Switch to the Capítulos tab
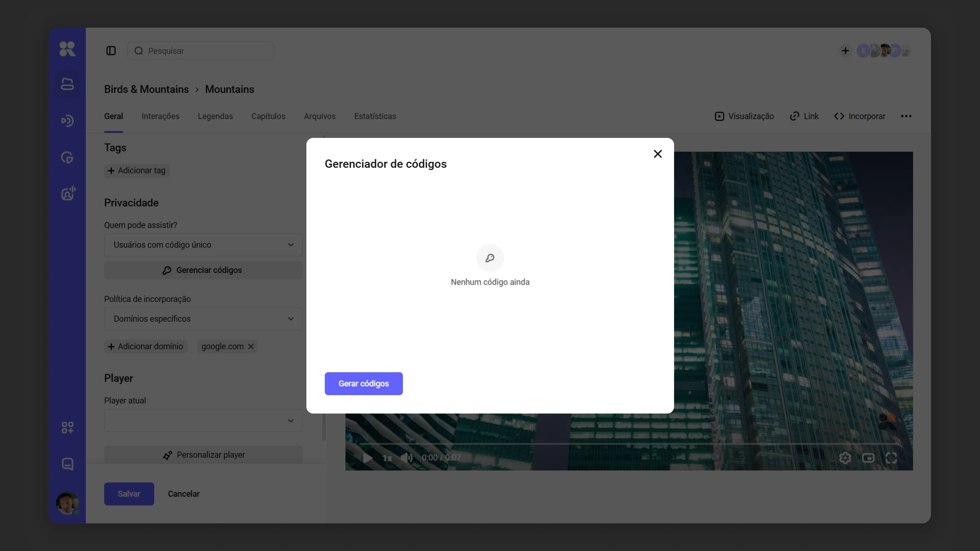The width and height of the screenshot is (980, 551). click(x=268, y=116)
